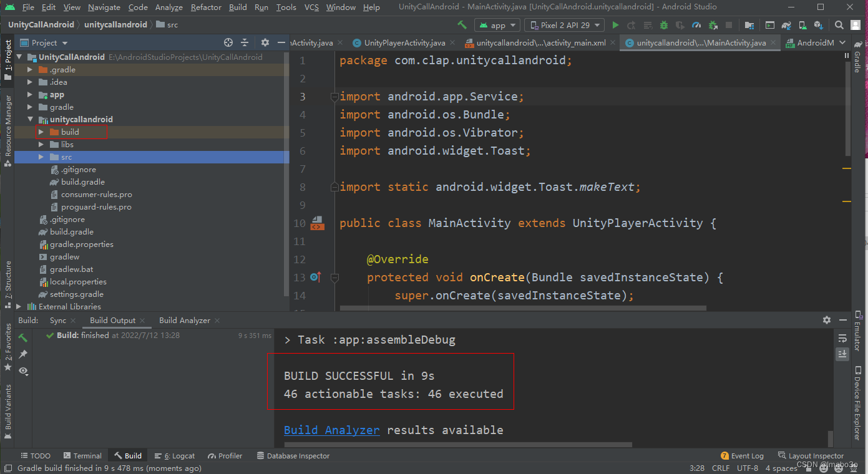Hide Build panel with minus icon
Image resolution: width=868 pixels, height=474 pixels.
842,320
